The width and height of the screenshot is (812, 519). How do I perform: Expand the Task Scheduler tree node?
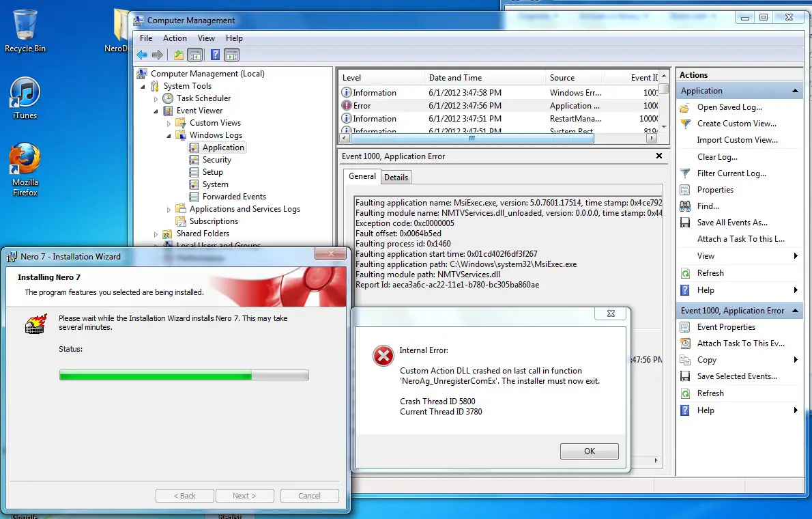coord(156,98)
